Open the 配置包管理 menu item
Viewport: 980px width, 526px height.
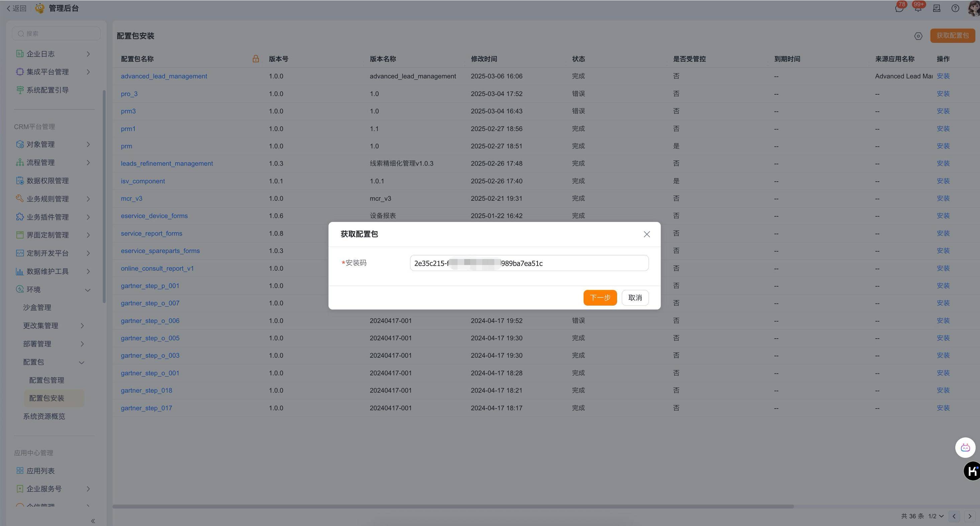click(46, 380)
